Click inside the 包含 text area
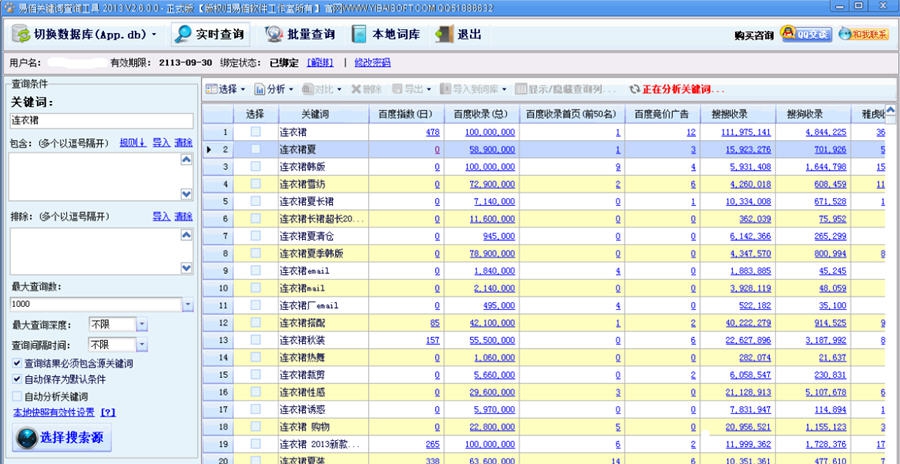The height and width of the screenshot is (464, 900). [94, 177]
